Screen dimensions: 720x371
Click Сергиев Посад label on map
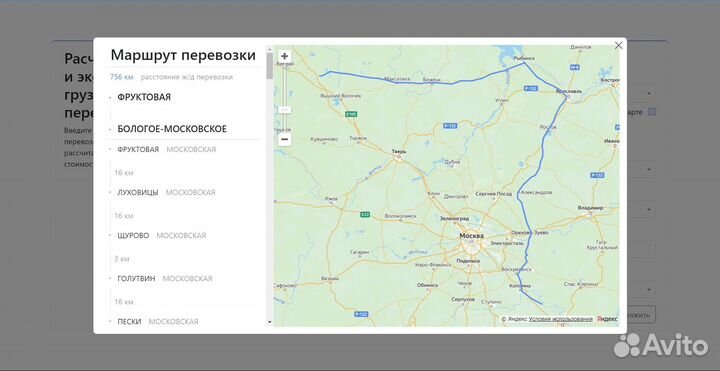click(494, 194)
